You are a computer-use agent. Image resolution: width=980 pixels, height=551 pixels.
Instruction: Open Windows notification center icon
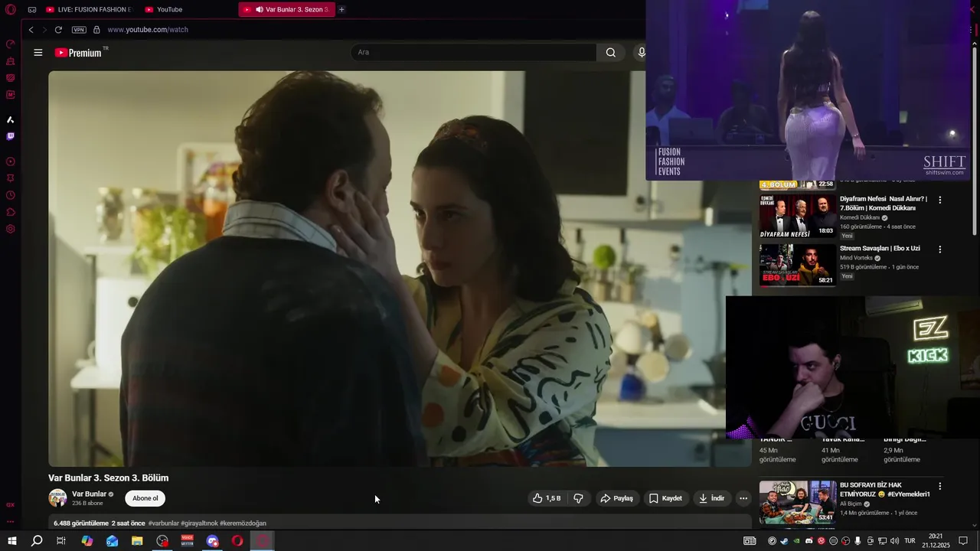(963, 541)
